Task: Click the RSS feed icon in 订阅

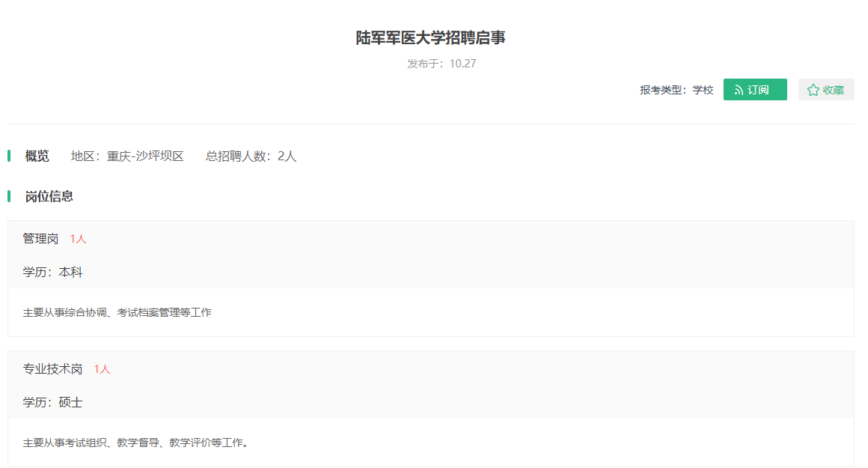Action: (x=739, y=91)
